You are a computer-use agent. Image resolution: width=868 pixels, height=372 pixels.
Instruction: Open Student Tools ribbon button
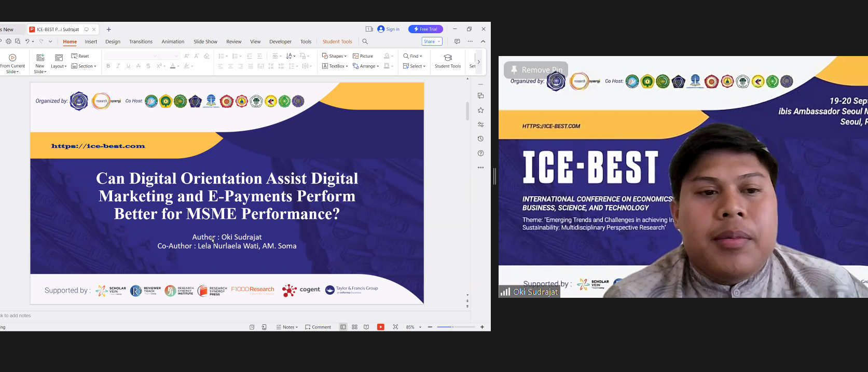click(x=448, y=61)
